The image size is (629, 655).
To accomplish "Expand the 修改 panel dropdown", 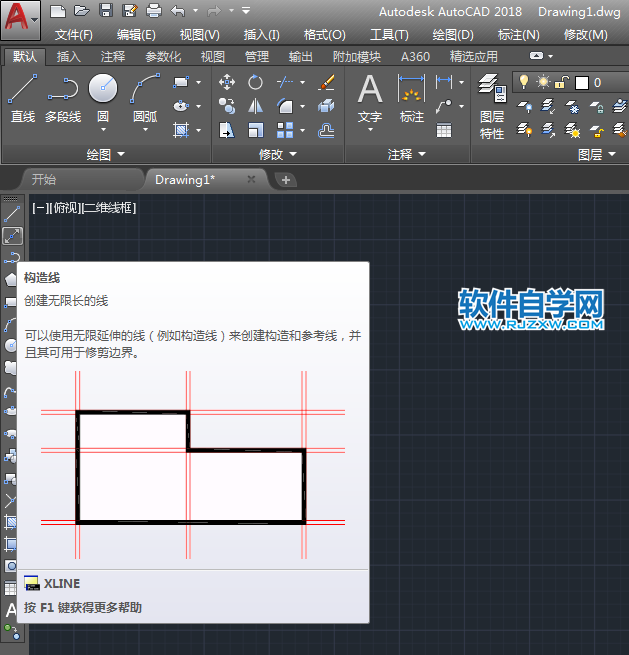I will (x=278, y=155).
